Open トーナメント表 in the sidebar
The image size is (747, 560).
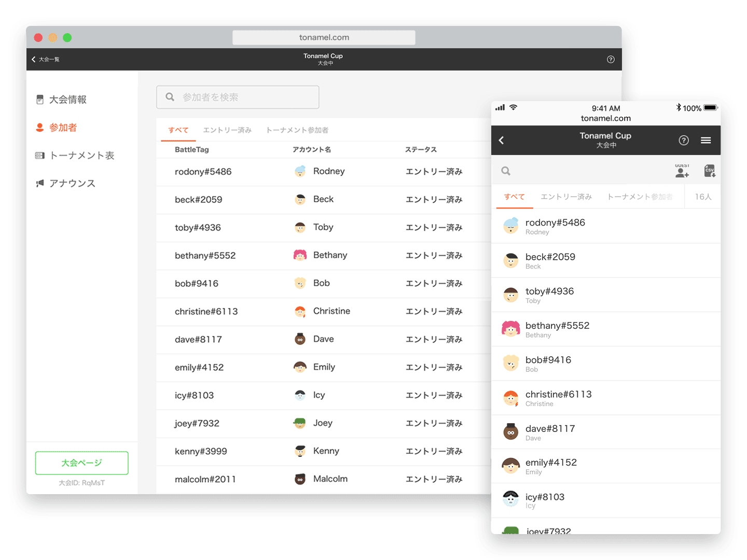(81, 156)
